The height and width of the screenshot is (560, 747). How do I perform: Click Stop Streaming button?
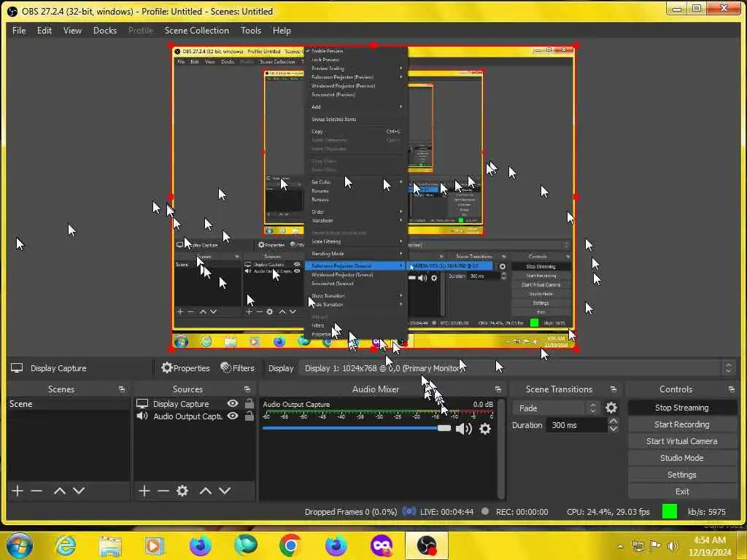click(682, 408)
